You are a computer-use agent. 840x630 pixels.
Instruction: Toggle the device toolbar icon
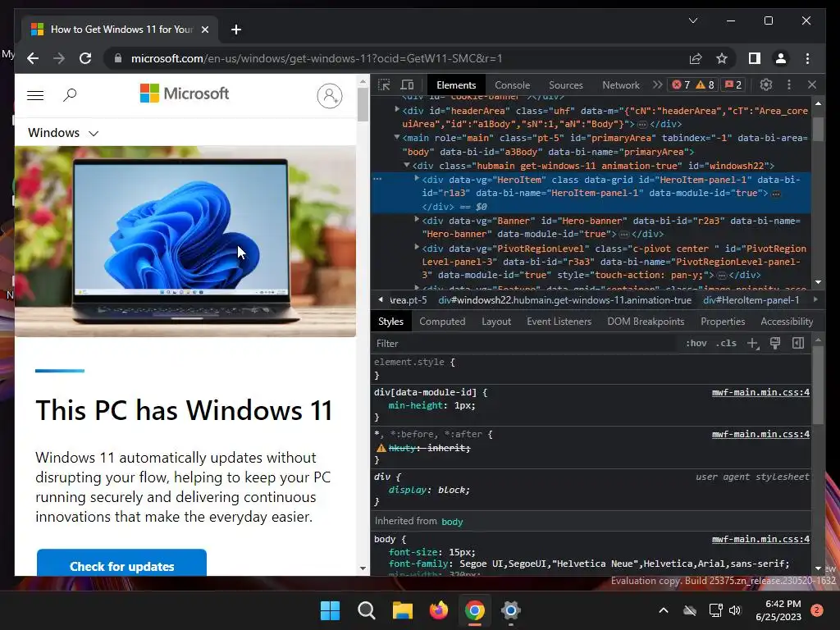(x=407, y=84)
